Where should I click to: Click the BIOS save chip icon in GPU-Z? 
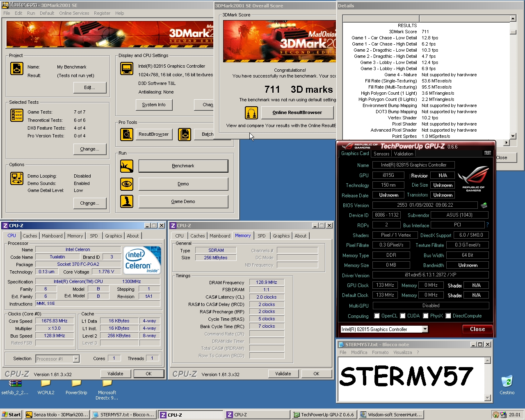pos(484,205)
